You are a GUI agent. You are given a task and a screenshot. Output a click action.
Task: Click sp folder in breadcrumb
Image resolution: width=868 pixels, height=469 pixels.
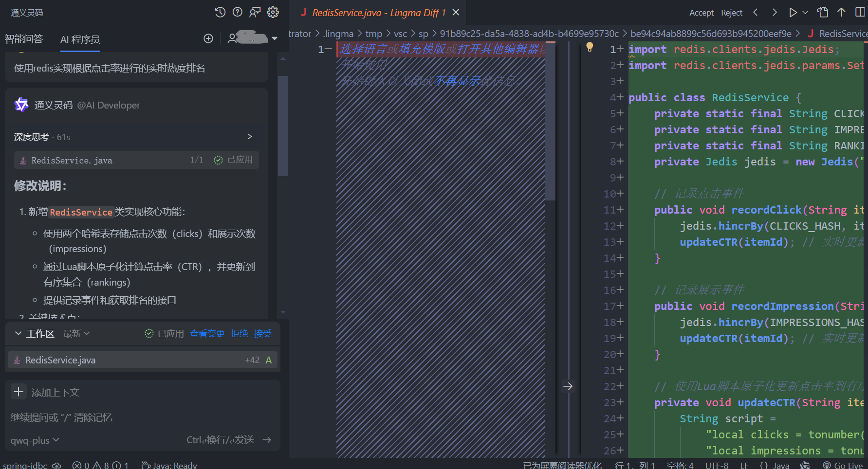coord(424,34)
